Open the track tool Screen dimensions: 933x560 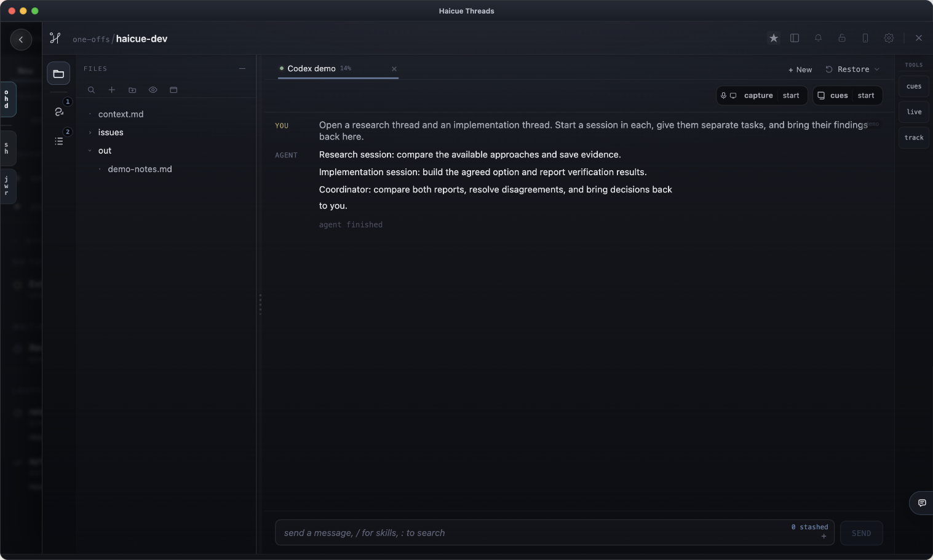tap(914, 138)
